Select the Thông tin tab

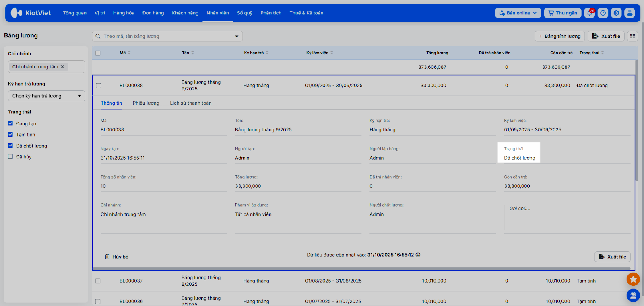coord(111,103)
